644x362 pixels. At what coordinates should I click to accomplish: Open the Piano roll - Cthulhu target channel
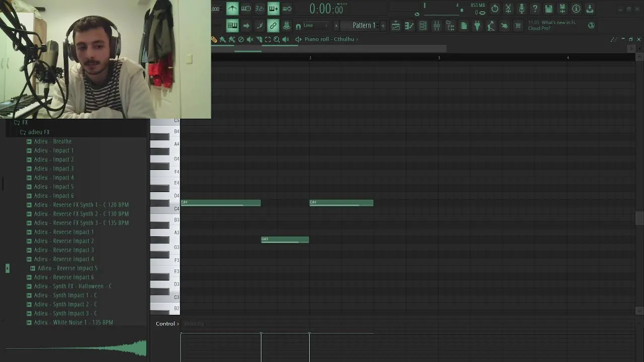coord(329,39)
